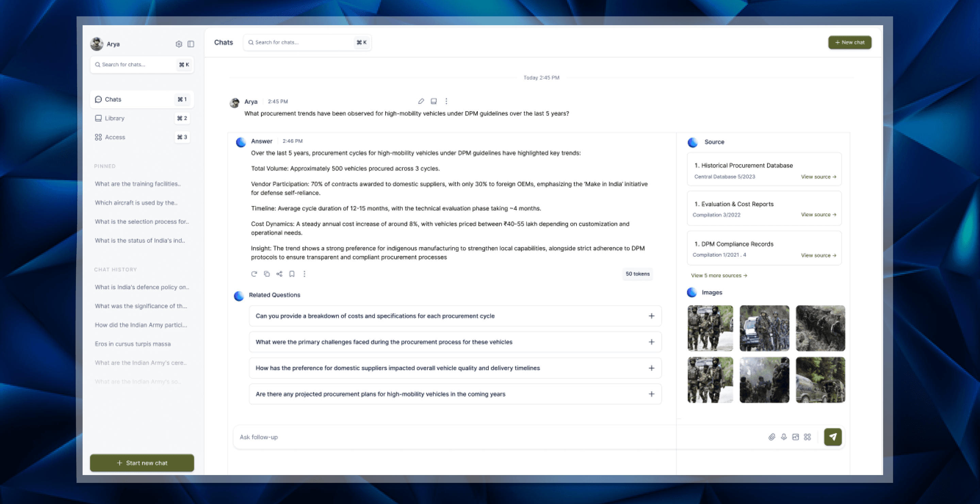Start voice input with microphone icon
Screen dimensions: 980x504
(x=784, y=437)
